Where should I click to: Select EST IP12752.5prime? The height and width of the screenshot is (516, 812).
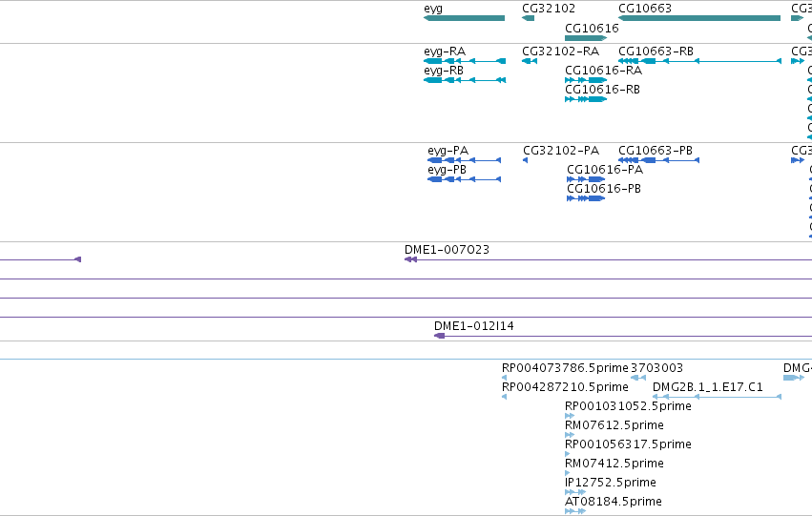tap(575, 492)
